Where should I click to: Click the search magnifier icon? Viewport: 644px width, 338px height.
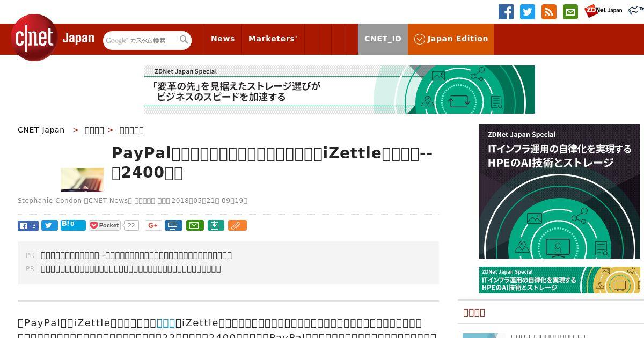(x=184, y=40)
